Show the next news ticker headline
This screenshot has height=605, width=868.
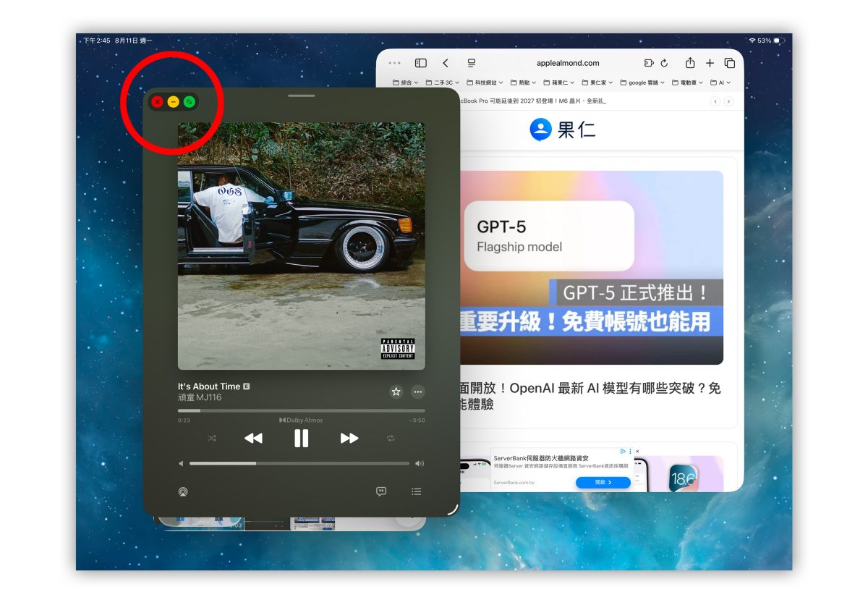pyautogui.click(x=728, y=101)
